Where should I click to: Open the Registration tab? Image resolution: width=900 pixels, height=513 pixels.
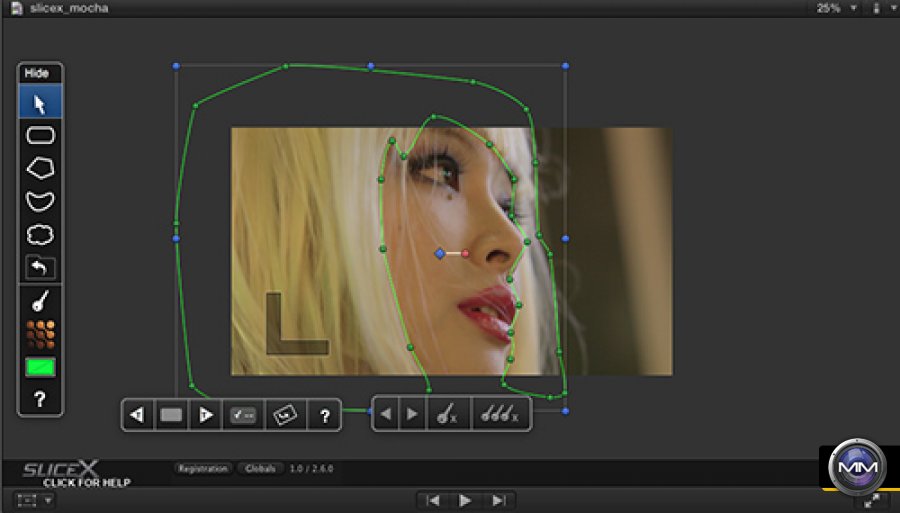[x=202, y=468]
